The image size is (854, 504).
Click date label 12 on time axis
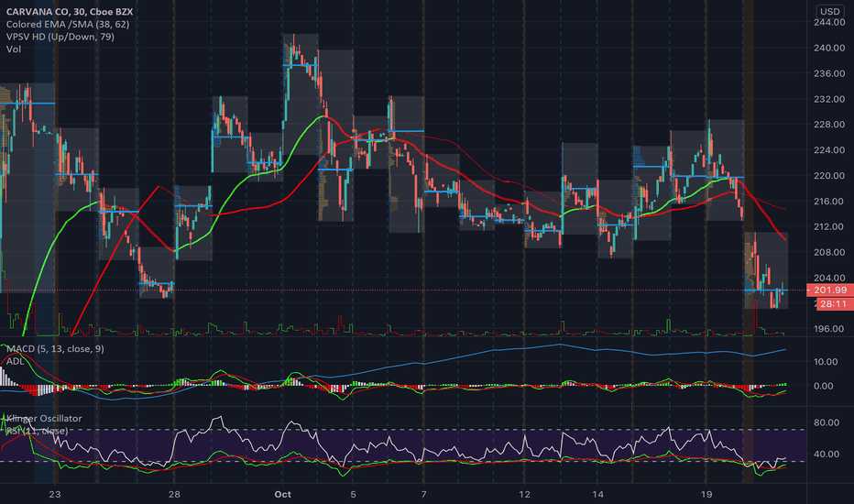point(524,495)
